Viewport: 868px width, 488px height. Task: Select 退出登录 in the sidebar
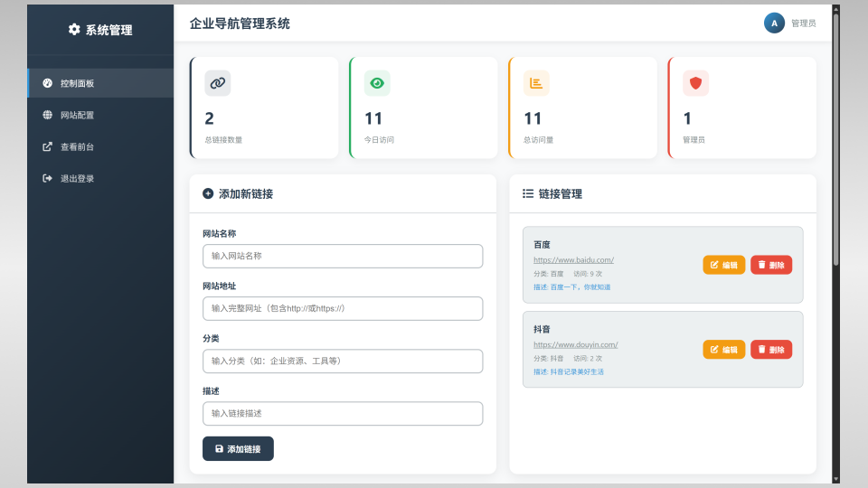(x=77, y=178)
